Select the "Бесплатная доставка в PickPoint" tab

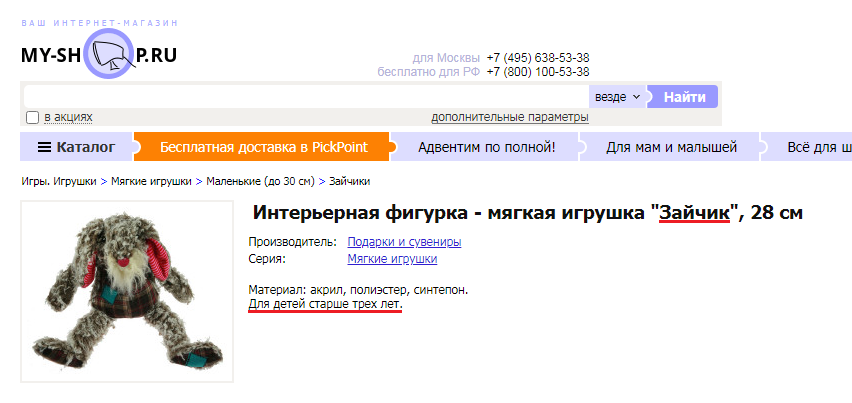point(263,148)
